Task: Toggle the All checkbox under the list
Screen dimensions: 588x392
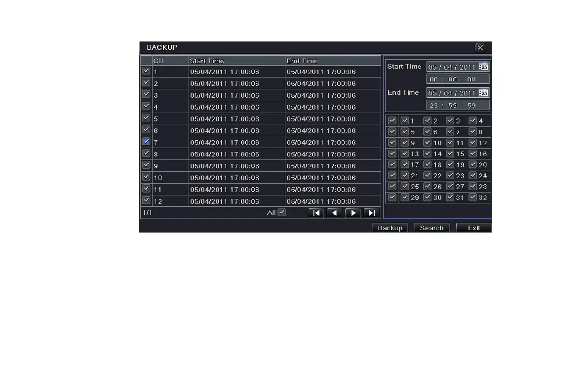Action: click(x=281, y=212)
